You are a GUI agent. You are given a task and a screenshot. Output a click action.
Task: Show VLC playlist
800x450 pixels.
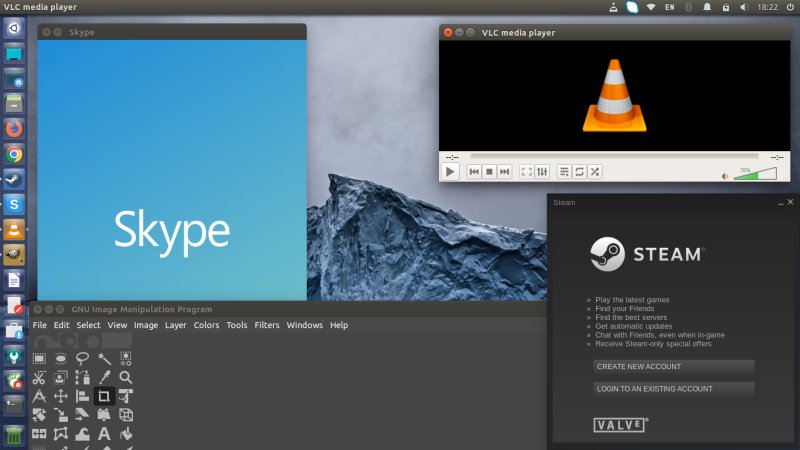click(x=564, y=172)
